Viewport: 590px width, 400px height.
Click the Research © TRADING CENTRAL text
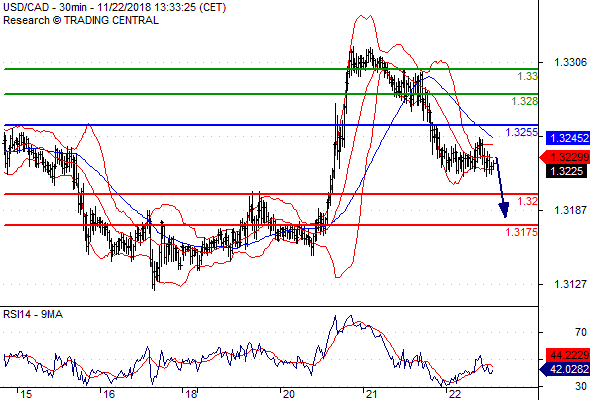(81, 20)
